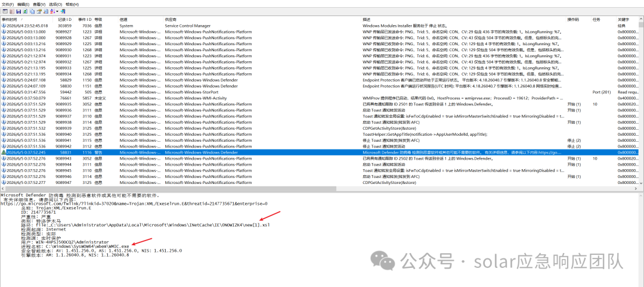
Task: Click the info icon on record 59442 row
Action: [4, 92]
